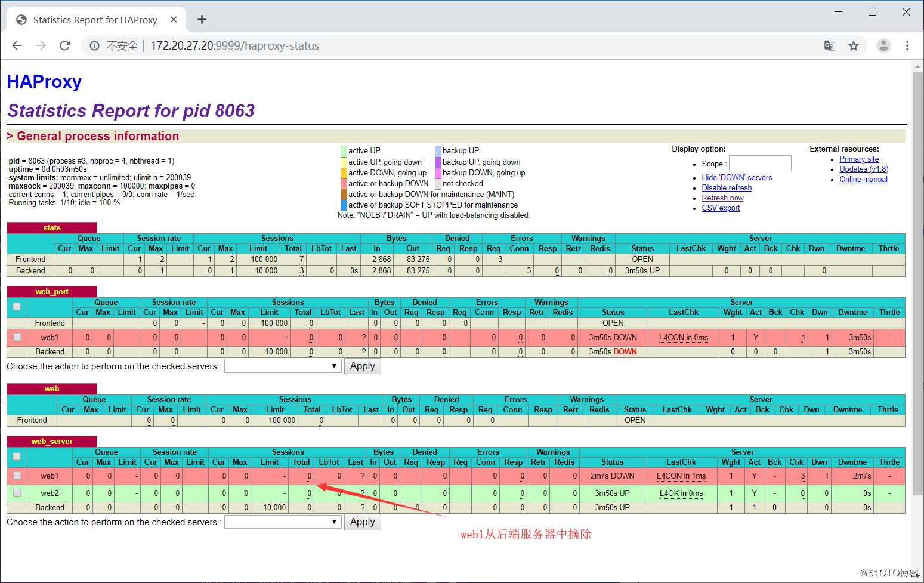
Task: Expand the web_server action dropdown
Action: click(x=282, y=522)
